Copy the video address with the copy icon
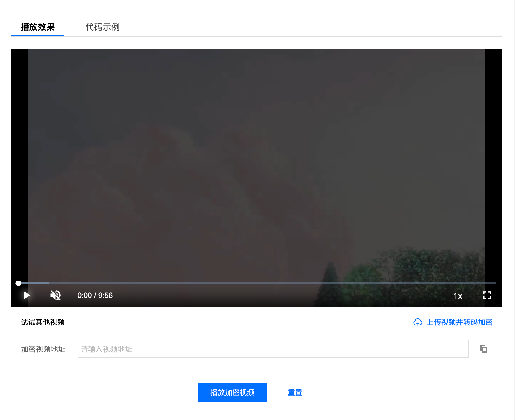 [x=484, y=349]
